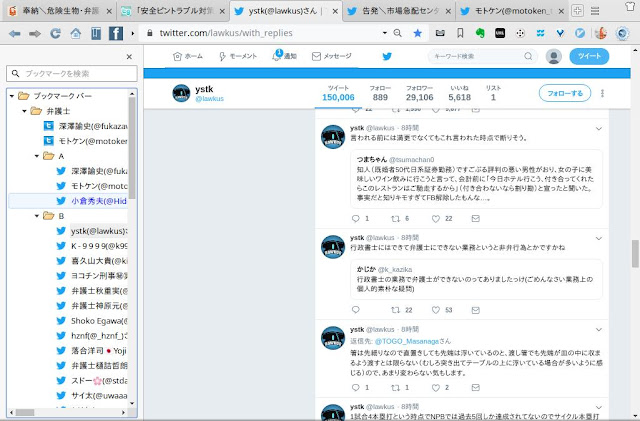Collapse folder A in bookmarks tree
Image resolution: width=640 pixels, height=421 pixels.
[x=37, y=156]
